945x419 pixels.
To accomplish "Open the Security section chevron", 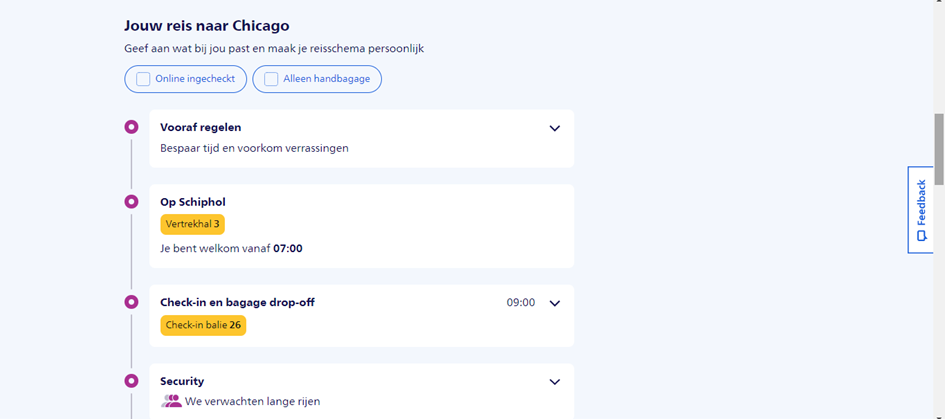I will pyautogui.click(x=555, y=382).
